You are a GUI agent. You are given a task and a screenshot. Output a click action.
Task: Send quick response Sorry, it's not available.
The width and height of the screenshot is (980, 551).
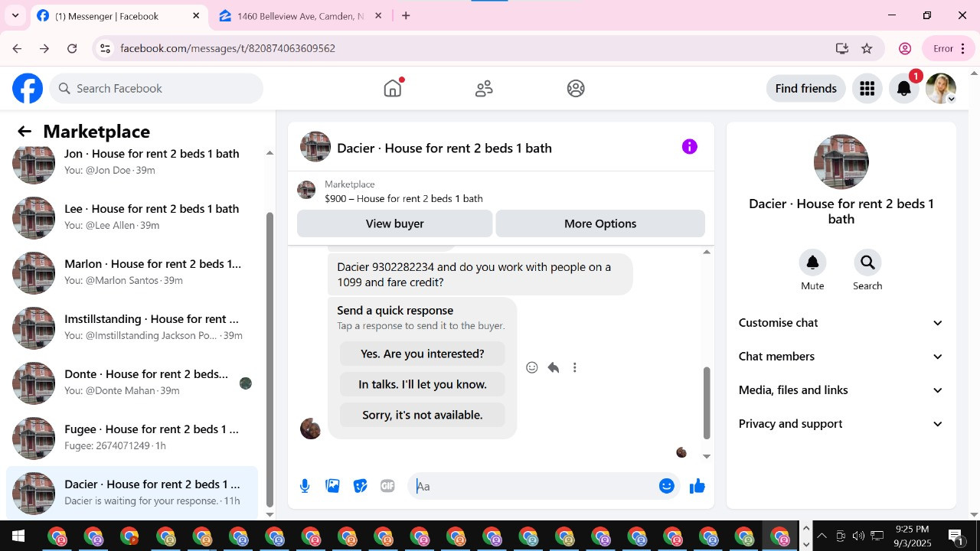[423, 415]
